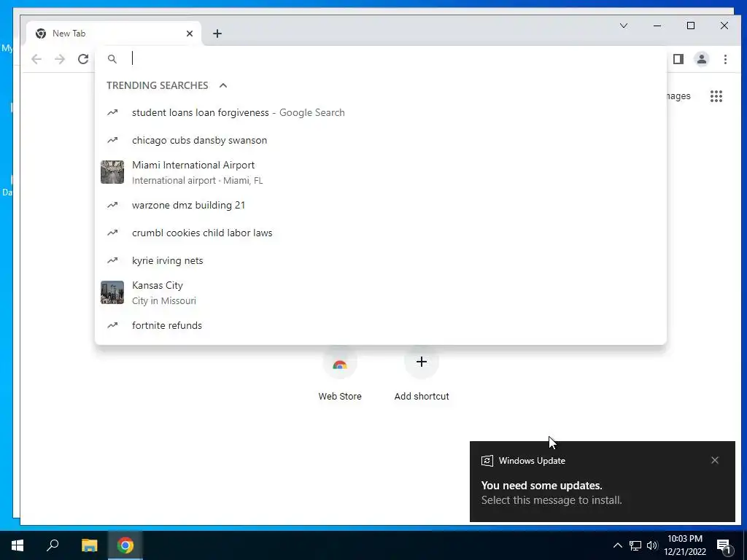The width and height of the screenshot is (747, 560).
Task: Show hidden system tray icons
Action: (617, 545)
